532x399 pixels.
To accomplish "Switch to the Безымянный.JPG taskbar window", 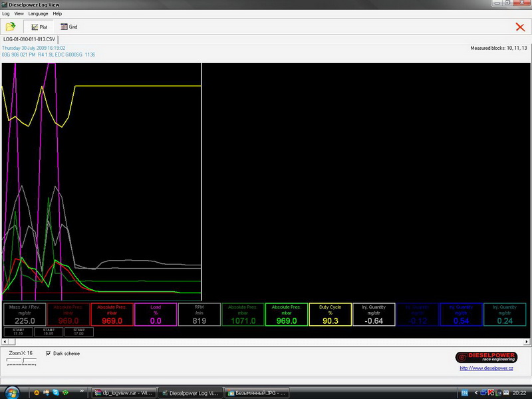I will (x=257, y=393).
